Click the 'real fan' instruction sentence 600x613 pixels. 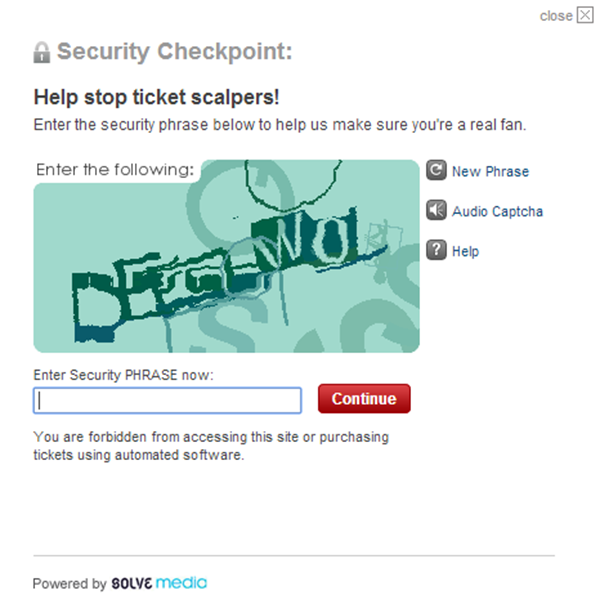click(280, 125)
